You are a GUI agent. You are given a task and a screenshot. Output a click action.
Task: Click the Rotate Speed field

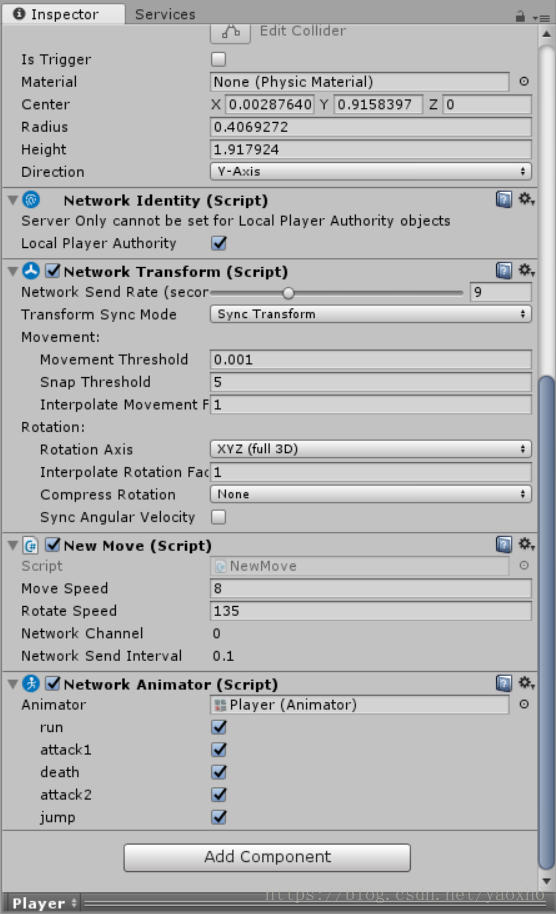371,611
